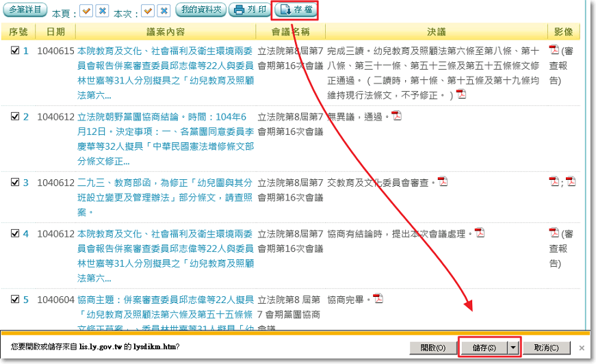The image size is (596, 364).
Task: Toggle the checkbox for row 3
Action: pyautogui.click(x=15, y=182)
